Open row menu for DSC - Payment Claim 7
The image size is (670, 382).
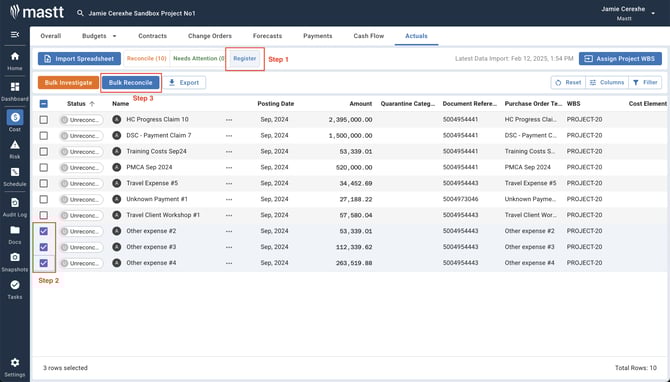pos(229,135)
